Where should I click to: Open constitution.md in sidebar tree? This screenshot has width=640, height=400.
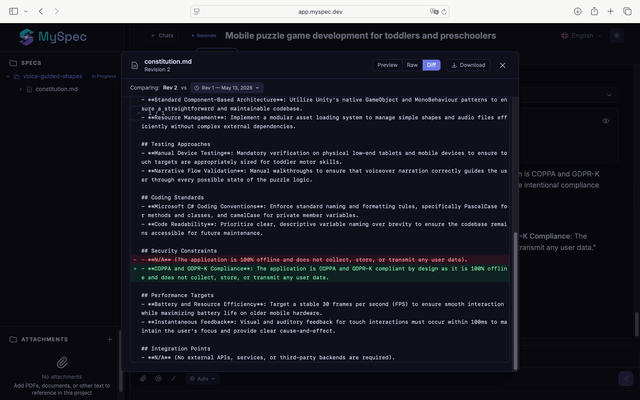[x=56, y=89]
